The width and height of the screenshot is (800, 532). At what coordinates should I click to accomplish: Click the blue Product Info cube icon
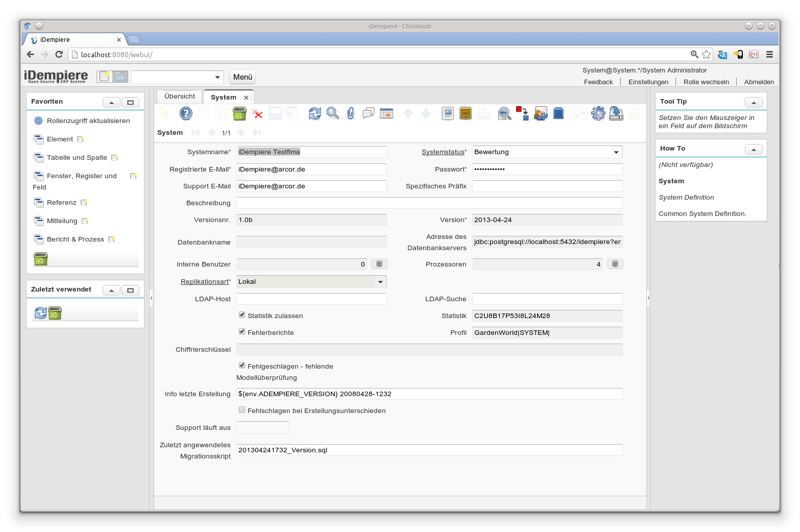tap(559, 113)
